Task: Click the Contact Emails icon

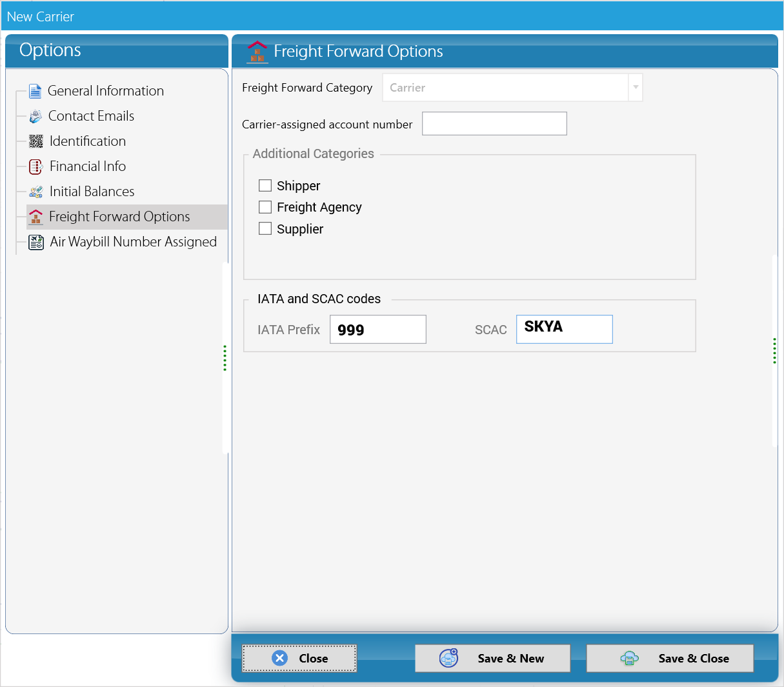Action: pyautogui.click(x=35, y=117)
